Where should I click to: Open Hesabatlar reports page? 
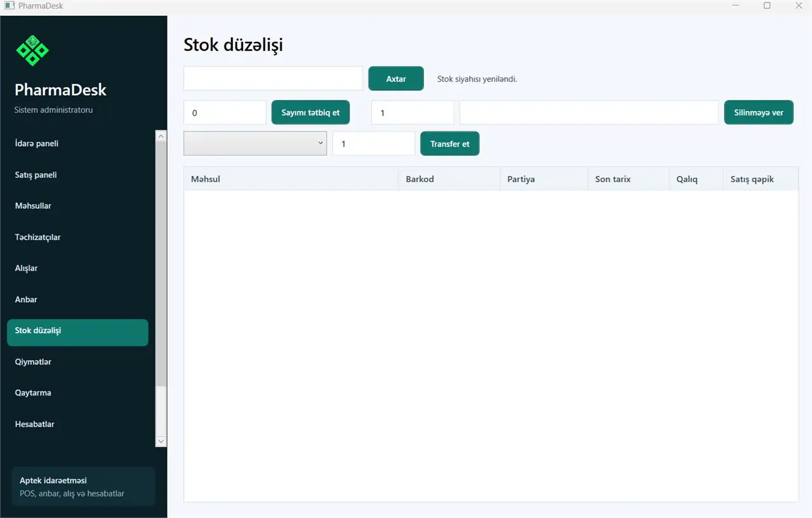(77, 424)
